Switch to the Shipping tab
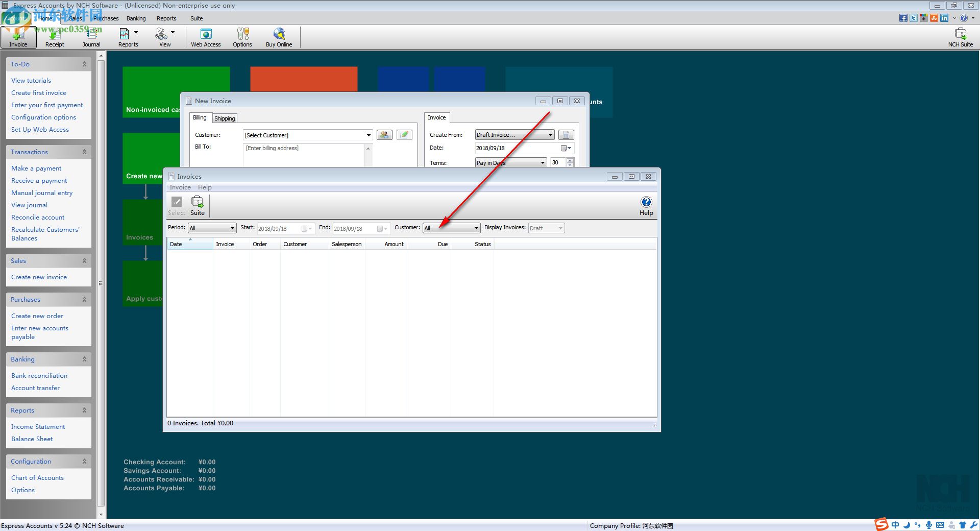The width and height of the screenshot is (980, 531). [x=225, y=118]
